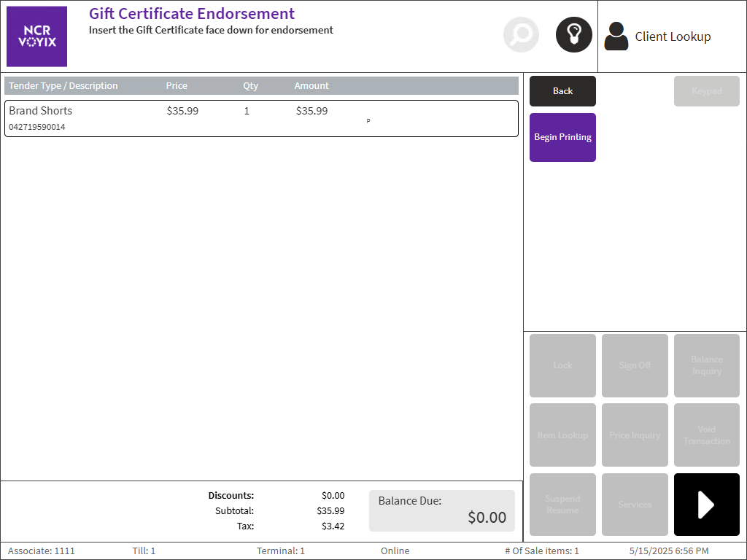Screen dimensions: 747x560
Task: Click the Price Inquiry button
Action: (x=635, y=435)
